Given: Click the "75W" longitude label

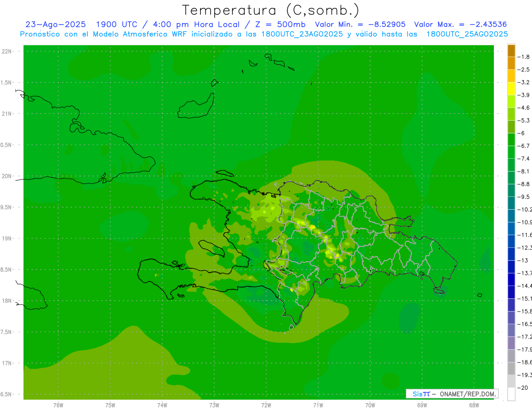Looking at the screenshot, I should [110, 405].
